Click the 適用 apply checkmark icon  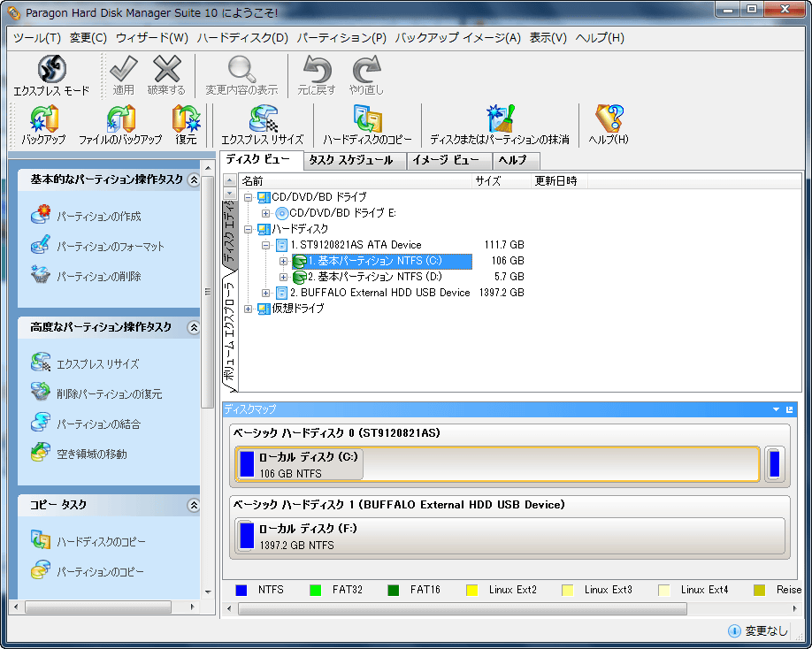pos(123,68)
